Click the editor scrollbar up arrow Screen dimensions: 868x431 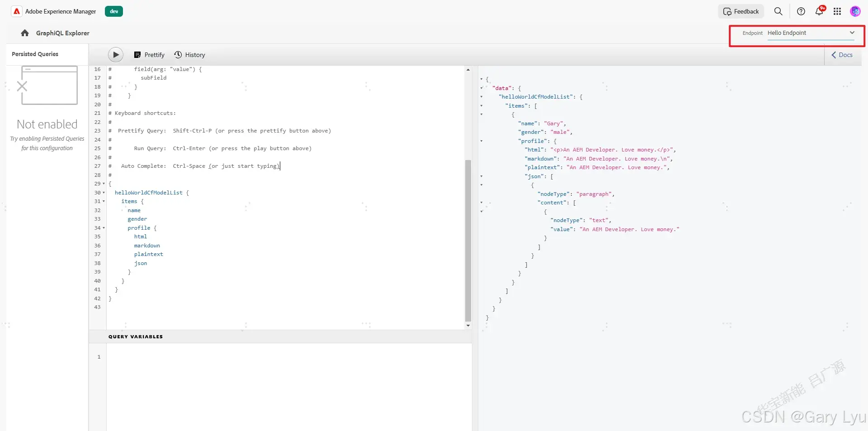coord(468,70)
